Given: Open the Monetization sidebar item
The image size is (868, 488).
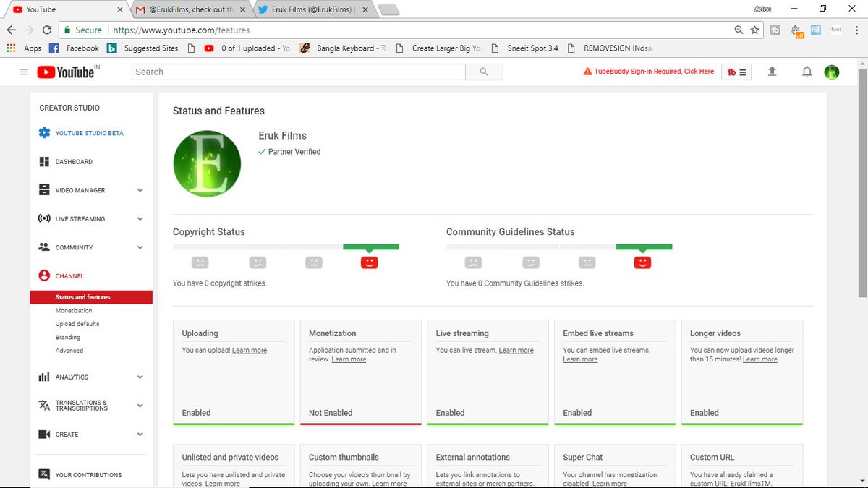Looking at the screenshot, I should coord(74,310).
